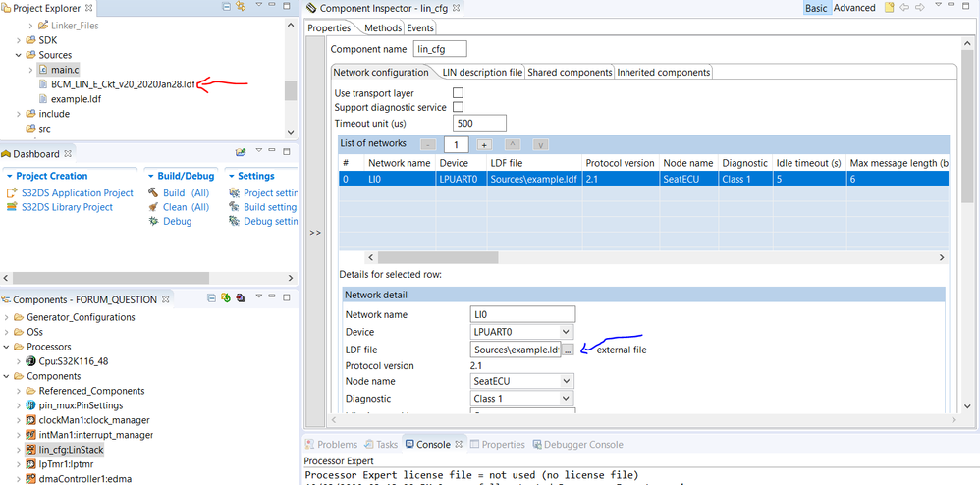
Task: Click the Dashboard open-project toolbar icon
Action: (x=241, y=152)
